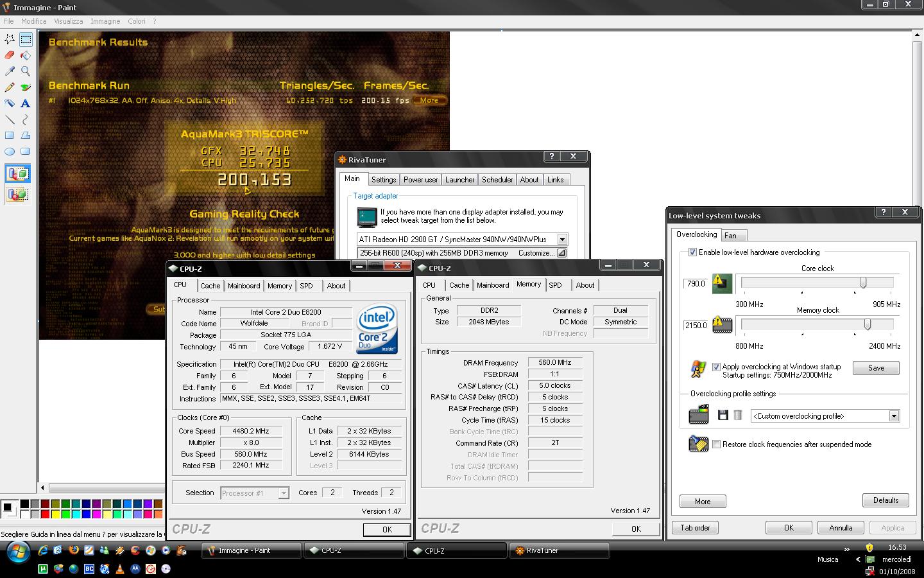Click OK in the left CPU-Z window
Viewport: 924px width, 578px height.
tap(387, 530)
